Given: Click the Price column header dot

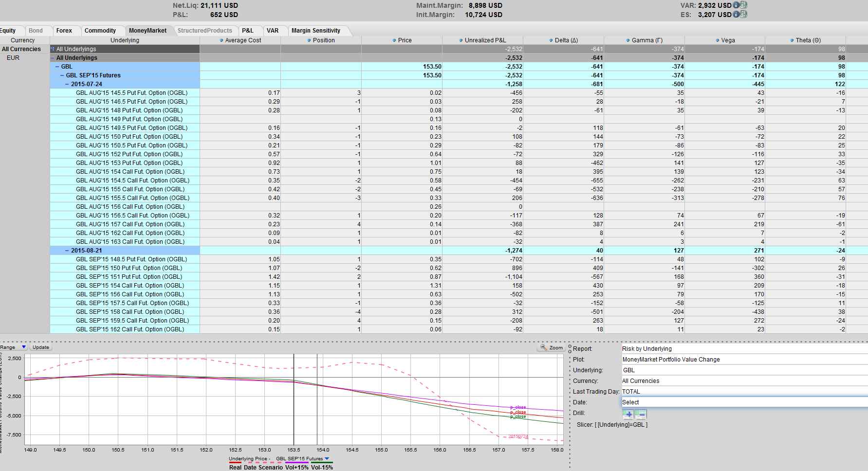Looking at the screenshot, I should (x=394, y=40).
